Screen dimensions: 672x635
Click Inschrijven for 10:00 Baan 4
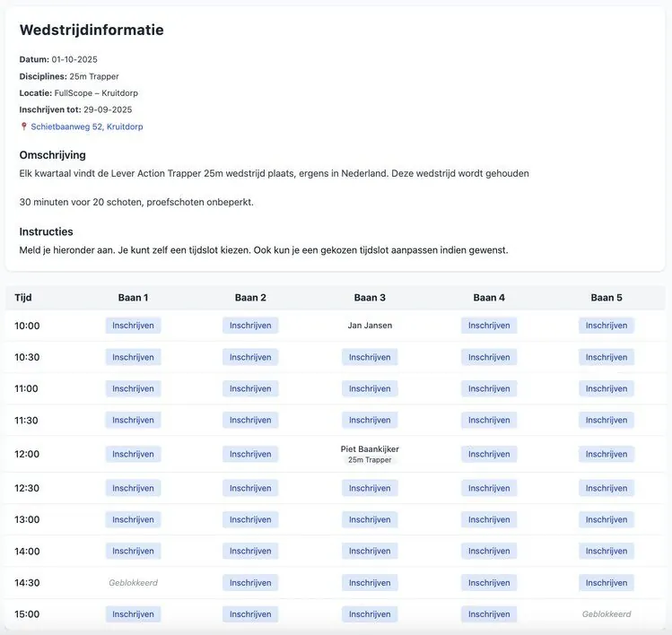[x=489, y=326]
